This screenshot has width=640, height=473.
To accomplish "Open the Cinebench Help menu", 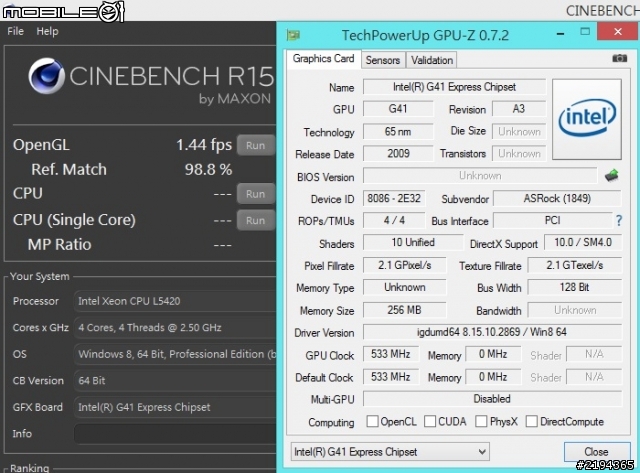I will click(x=47, y=31).
